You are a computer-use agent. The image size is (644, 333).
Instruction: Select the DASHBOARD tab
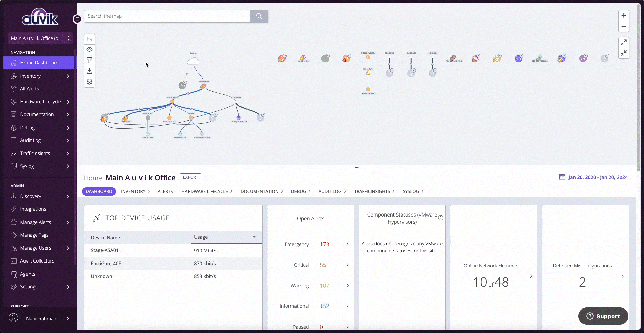[99, 191]
